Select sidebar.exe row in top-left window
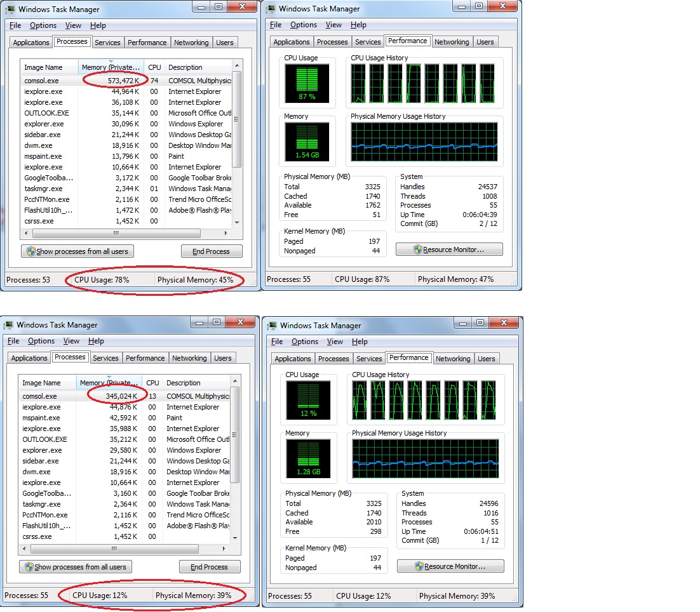 (126, 135)
